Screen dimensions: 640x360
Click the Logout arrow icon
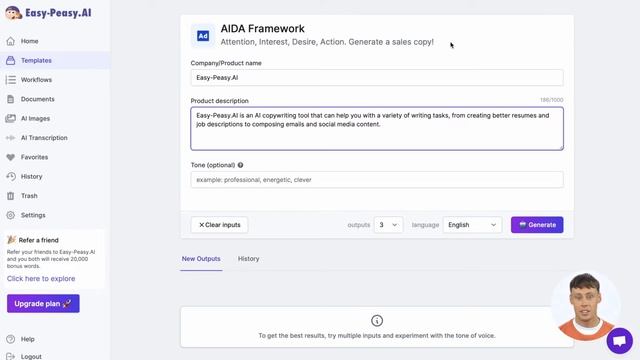coord(11,356)
